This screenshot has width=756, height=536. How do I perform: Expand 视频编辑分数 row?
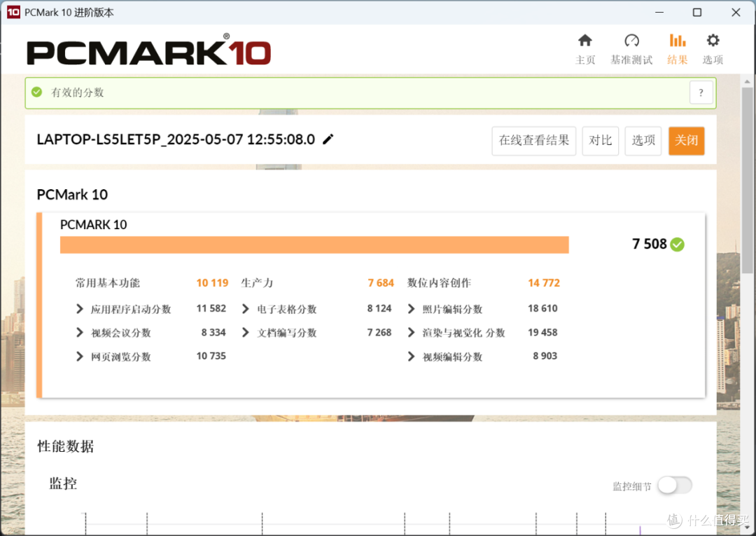click(x=412, y=357)
